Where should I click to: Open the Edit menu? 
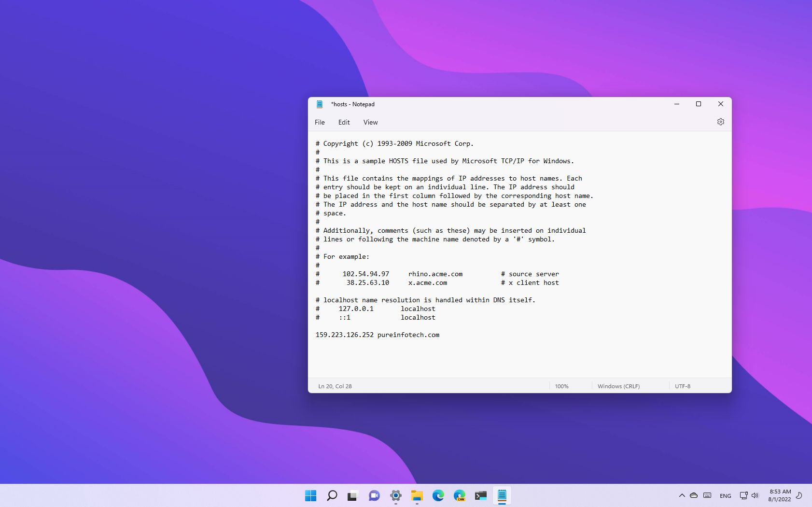(344, 122)
